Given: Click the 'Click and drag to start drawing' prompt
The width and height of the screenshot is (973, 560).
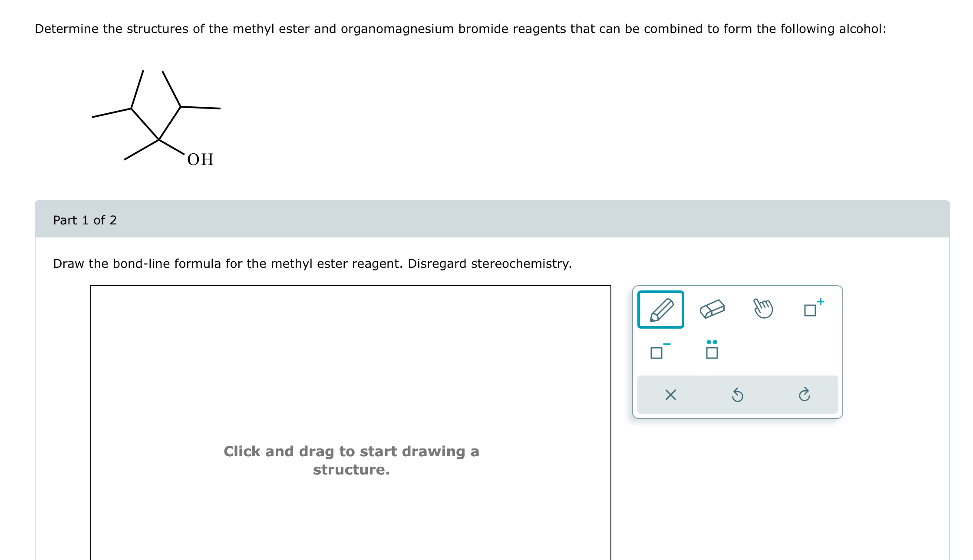Looking at the screenshot, I should (x=351, y=460).
